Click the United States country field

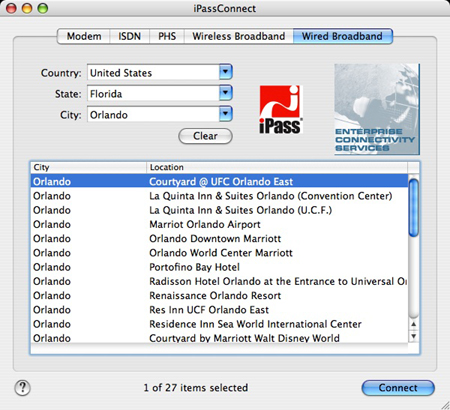pos(153,73)
